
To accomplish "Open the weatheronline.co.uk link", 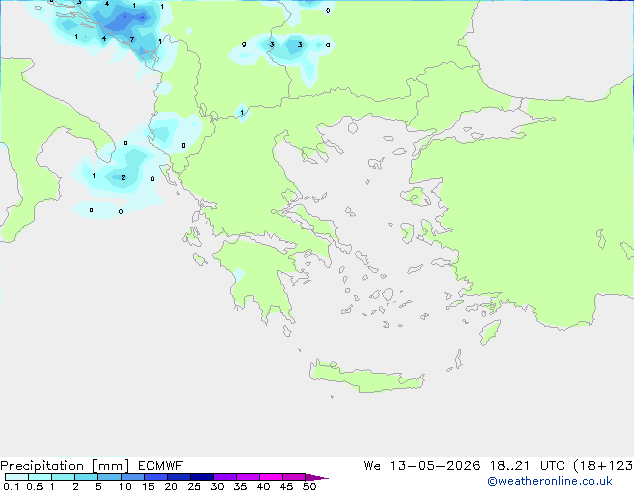I will click(550, 481).
